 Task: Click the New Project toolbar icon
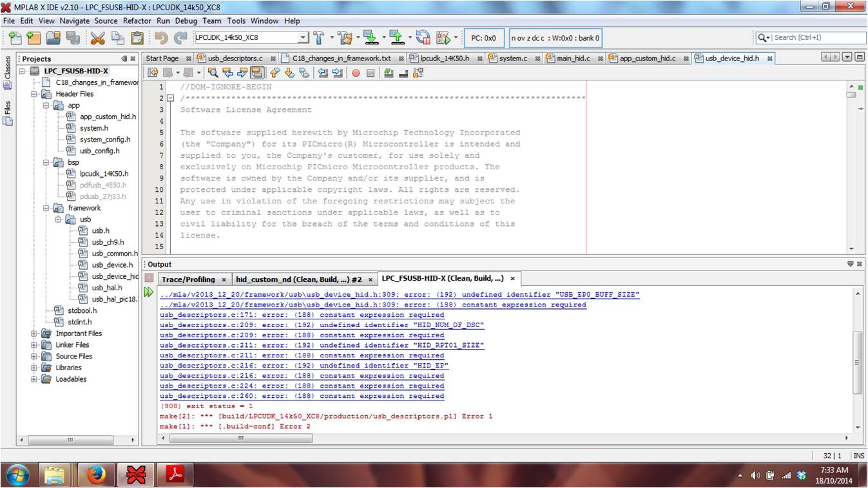(33, 38)
